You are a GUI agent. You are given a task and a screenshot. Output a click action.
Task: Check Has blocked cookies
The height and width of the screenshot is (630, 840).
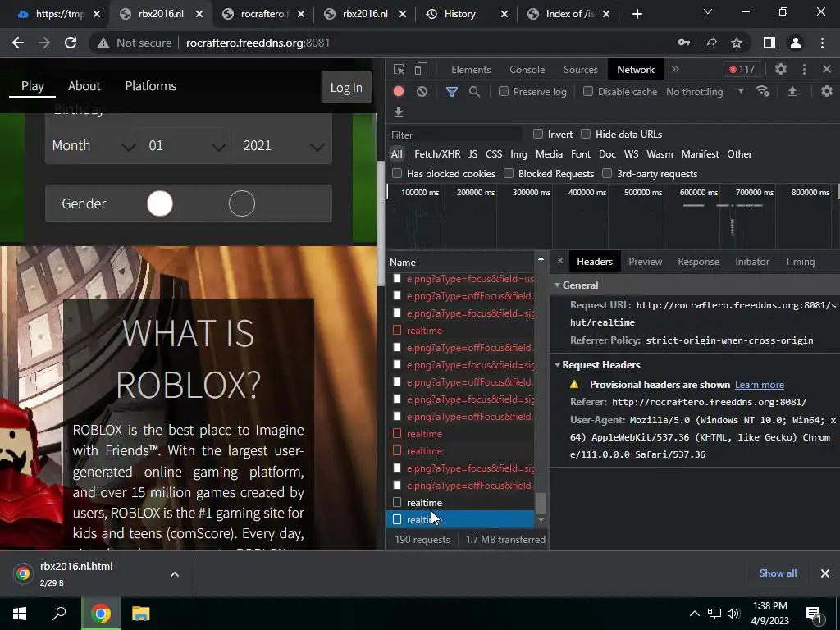tap(397, 173)
